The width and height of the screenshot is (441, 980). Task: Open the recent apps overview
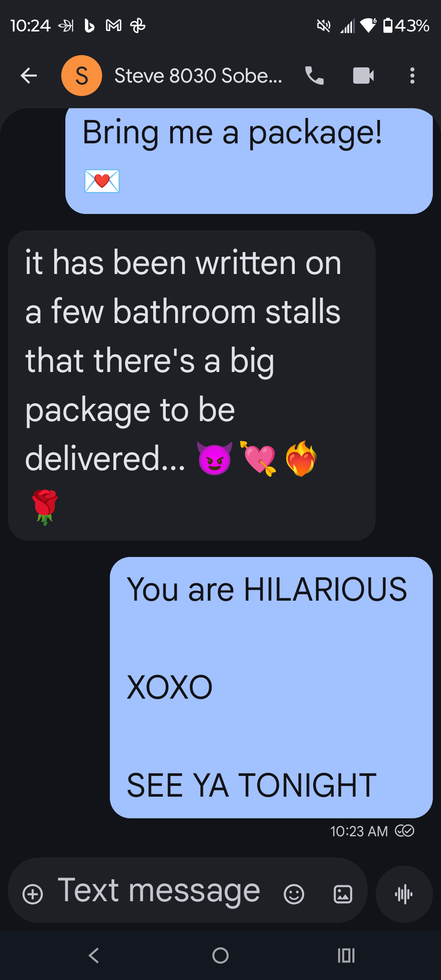(346, 955)
